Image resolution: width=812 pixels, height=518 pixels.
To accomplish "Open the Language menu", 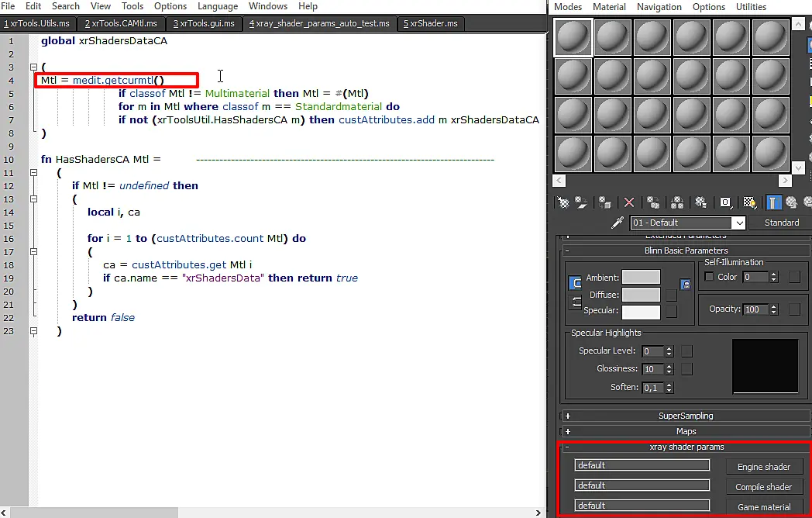I will click(218, 6).
